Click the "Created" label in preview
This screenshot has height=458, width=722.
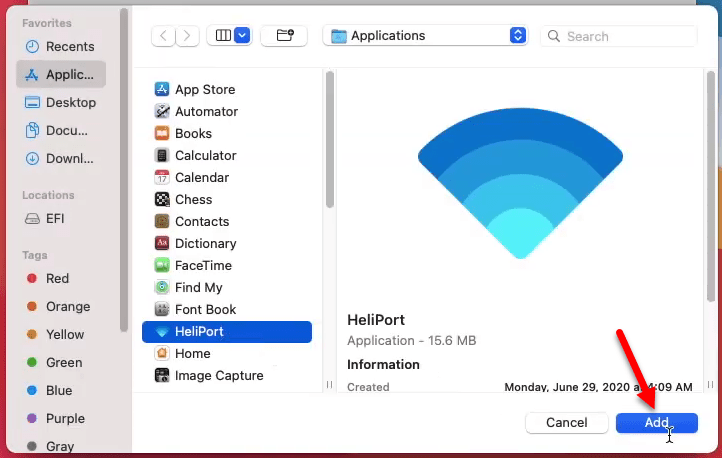[368, 387]
